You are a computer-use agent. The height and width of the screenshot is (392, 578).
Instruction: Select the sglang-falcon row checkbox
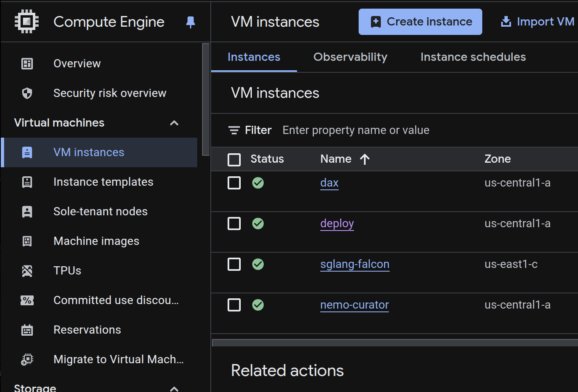[x=234, y=264]
